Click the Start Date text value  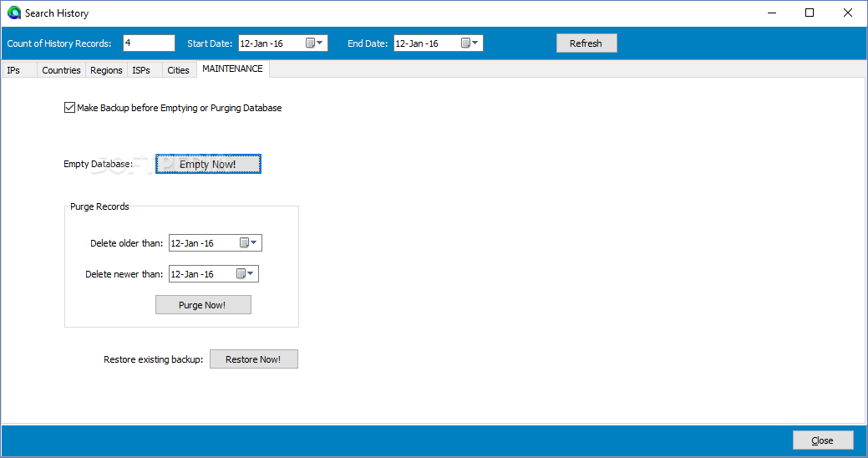pyautogui.click(x=261, y=43)
